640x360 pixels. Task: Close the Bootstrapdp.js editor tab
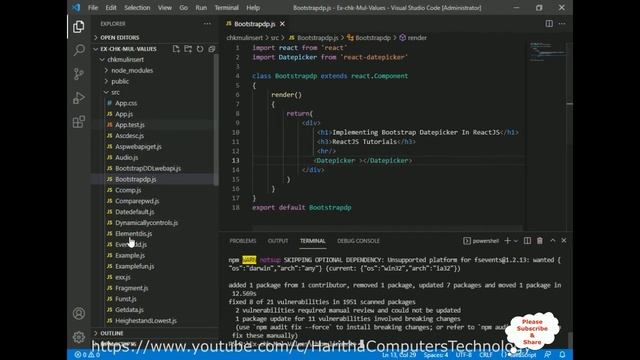(282, 24)
